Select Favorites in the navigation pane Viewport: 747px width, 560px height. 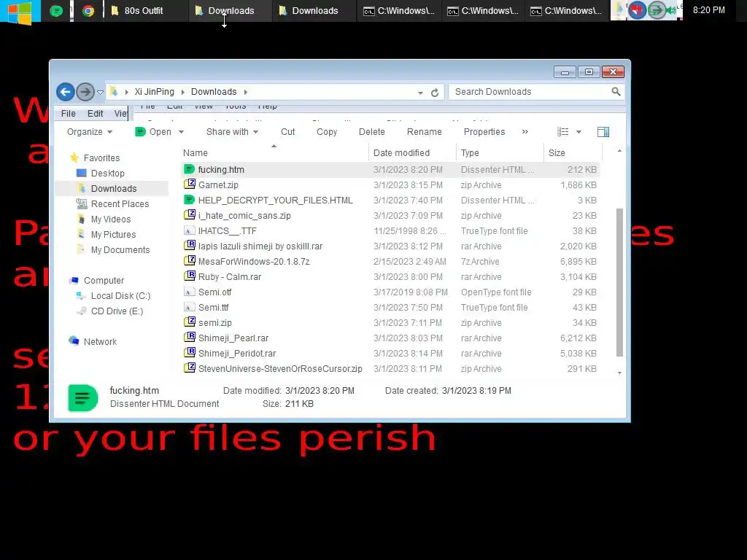coord(101,157)
